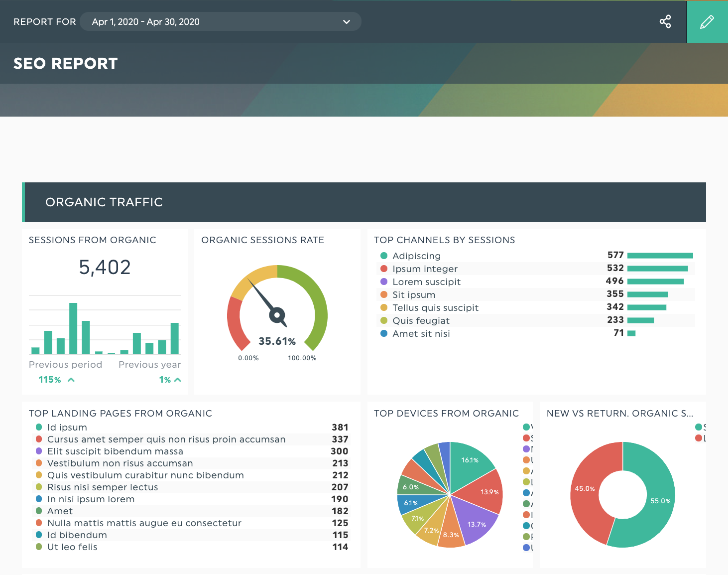The image size is (728, 575).
Task: Click the share report icon
Action: click(665, 21)
